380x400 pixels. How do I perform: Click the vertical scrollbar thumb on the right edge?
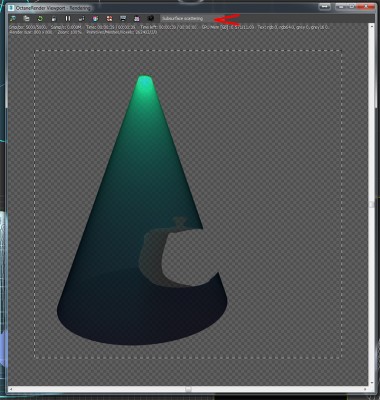click(372, 204)
